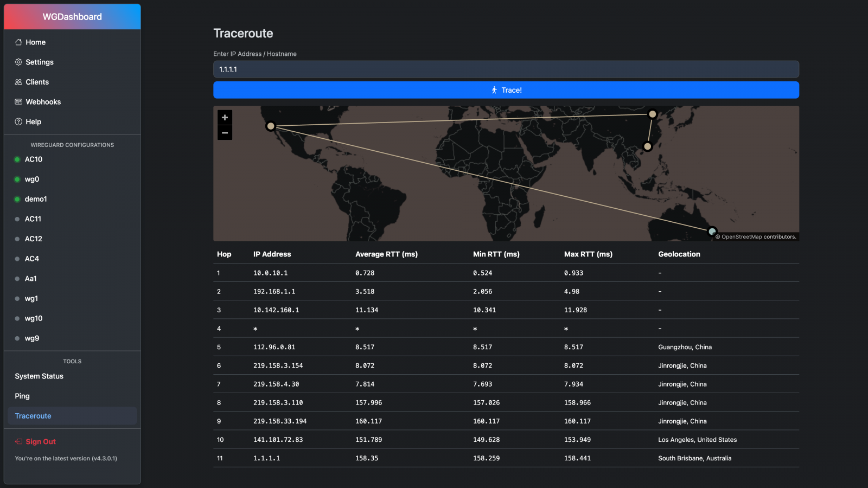Open Help via question mark icon
The height and width of the screenshot is (488, 868).
coord(18,122)
